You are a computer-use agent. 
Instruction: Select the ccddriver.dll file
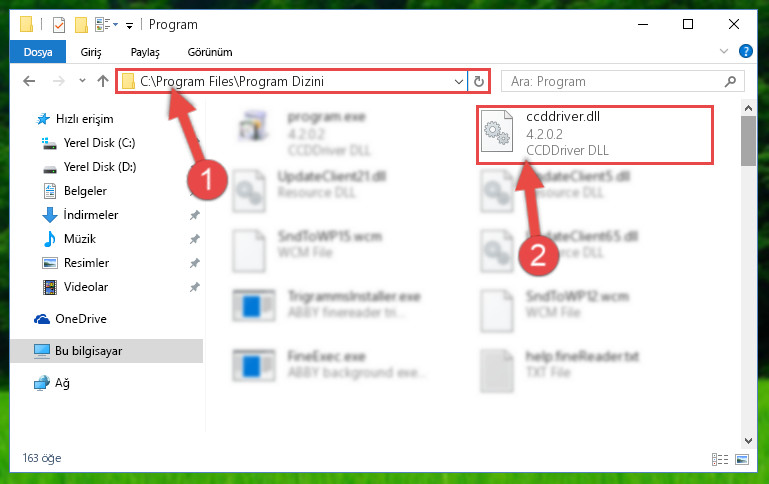coord(595,134)
